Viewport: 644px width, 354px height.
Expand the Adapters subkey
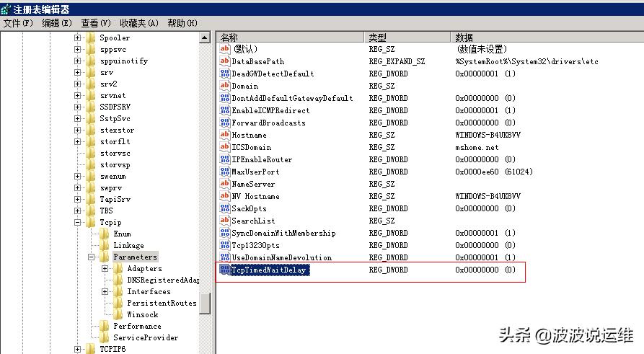(105, 269)
